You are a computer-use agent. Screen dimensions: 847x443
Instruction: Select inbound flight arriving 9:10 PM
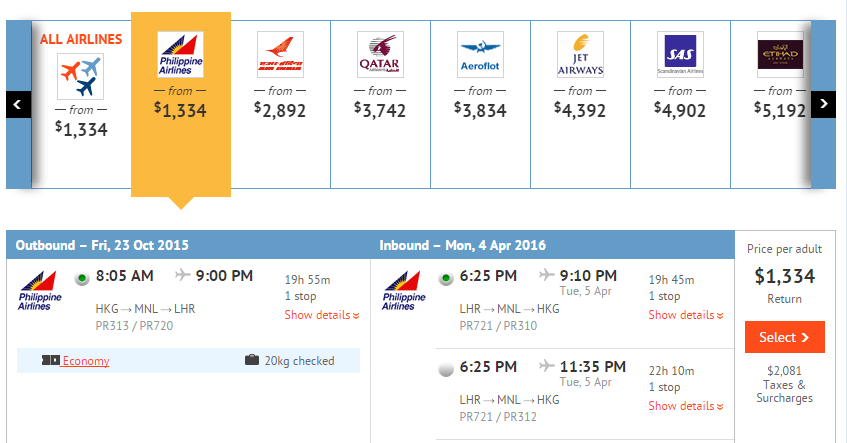pos(446,277)
